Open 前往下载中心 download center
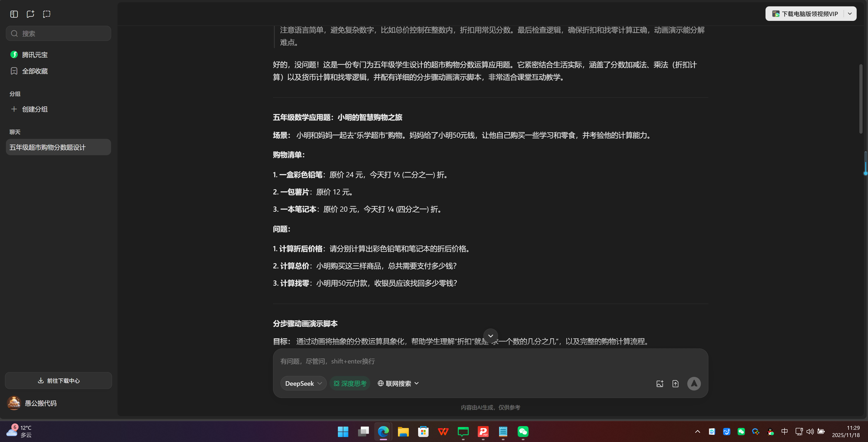The height and width of the screenshot is (442, 868). point(58,381)
